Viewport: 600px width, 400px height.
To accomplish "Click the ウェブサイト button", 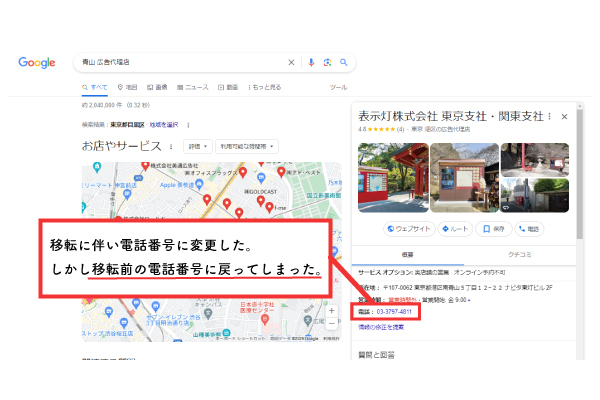I will 409,229.
